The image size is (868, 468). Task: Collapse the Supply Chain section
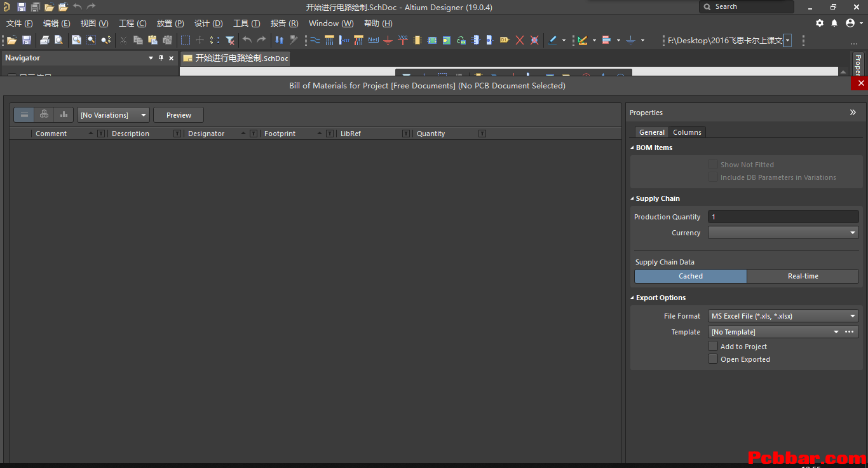[632, 198]
